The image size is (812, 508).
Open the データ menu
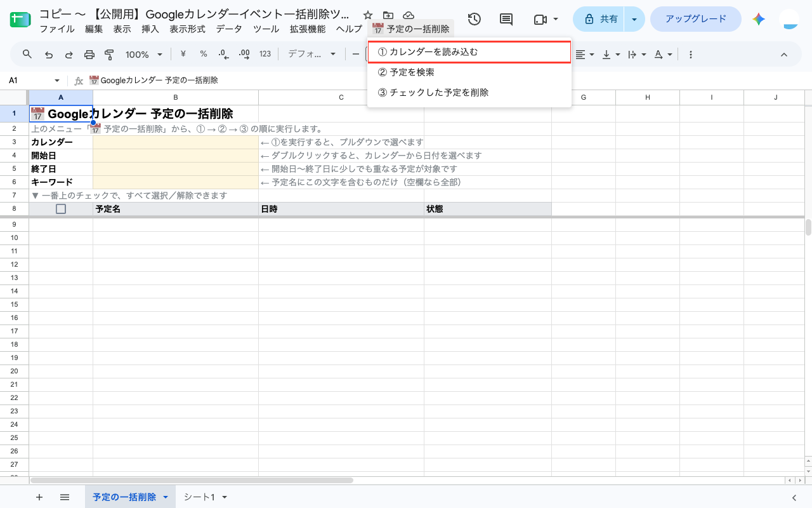click(x=229, y=29)
